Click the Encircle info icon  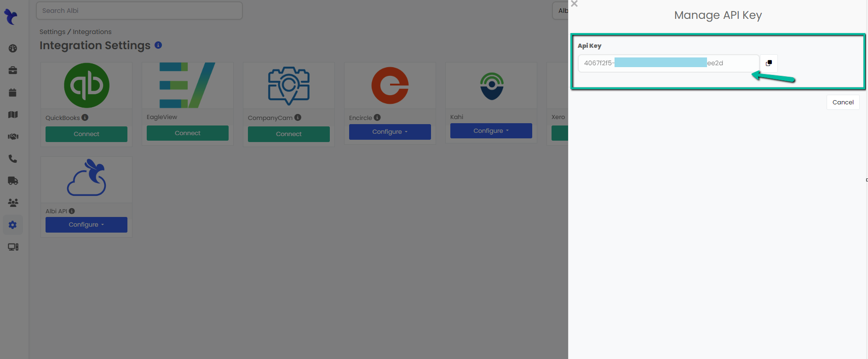point(377,118)
